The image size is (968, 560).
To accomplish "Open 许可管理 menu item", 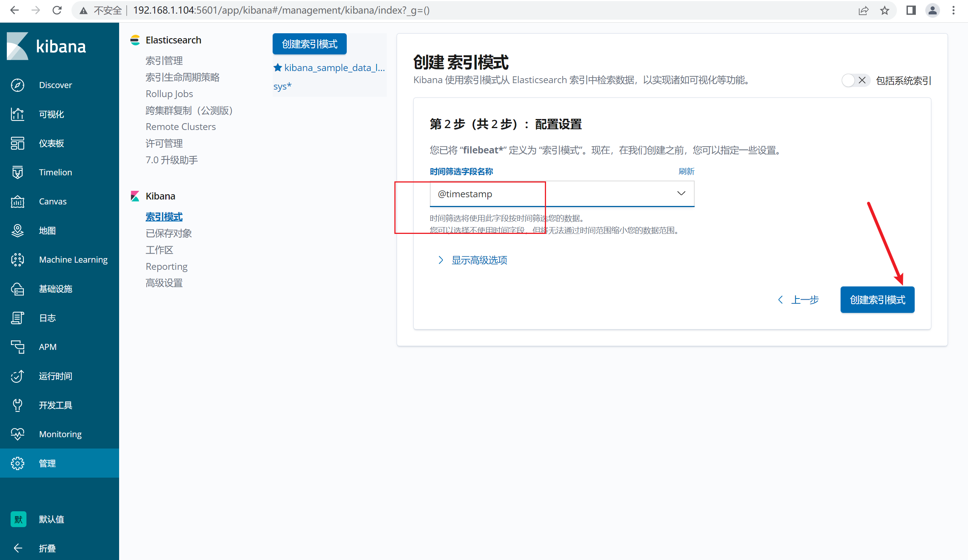I will tap(164, 143).
